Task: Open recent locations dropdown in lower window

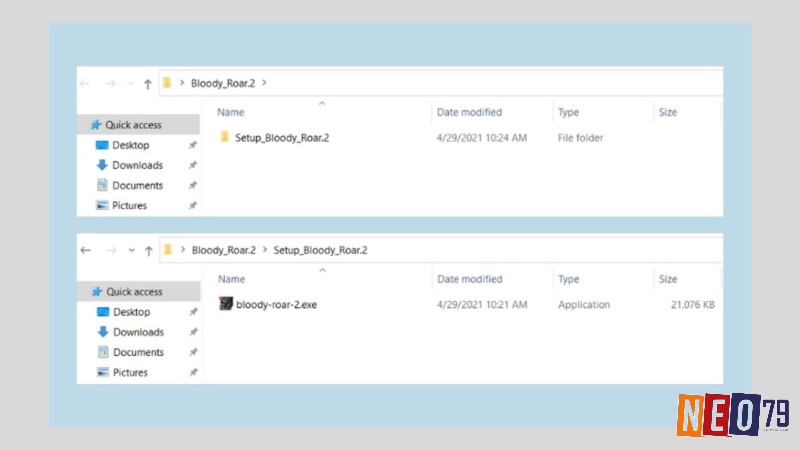Action: pos(132,251)
